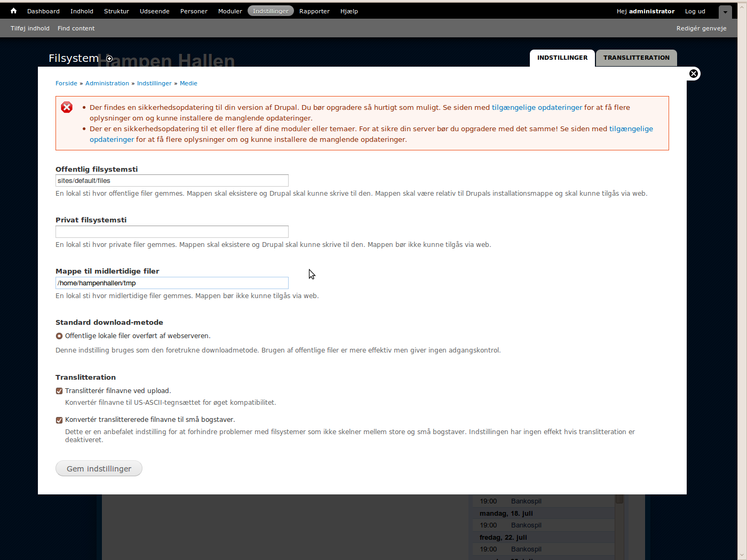Focus the Privat filsystemsti field

(x=172, y=231)
